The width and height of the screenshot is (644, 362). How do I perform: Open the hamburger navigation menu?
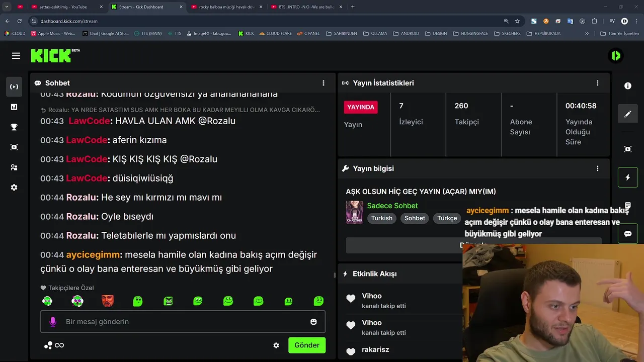coord(16,56)
